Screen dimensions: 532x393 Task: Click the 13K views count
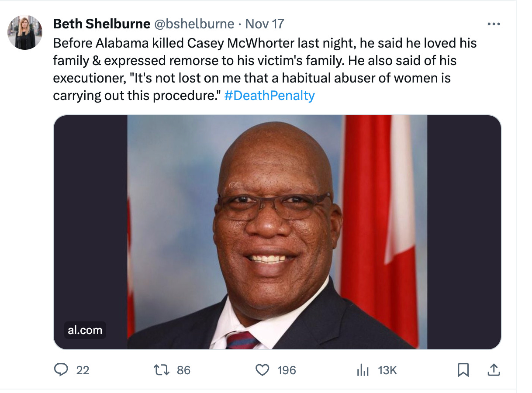387,370
